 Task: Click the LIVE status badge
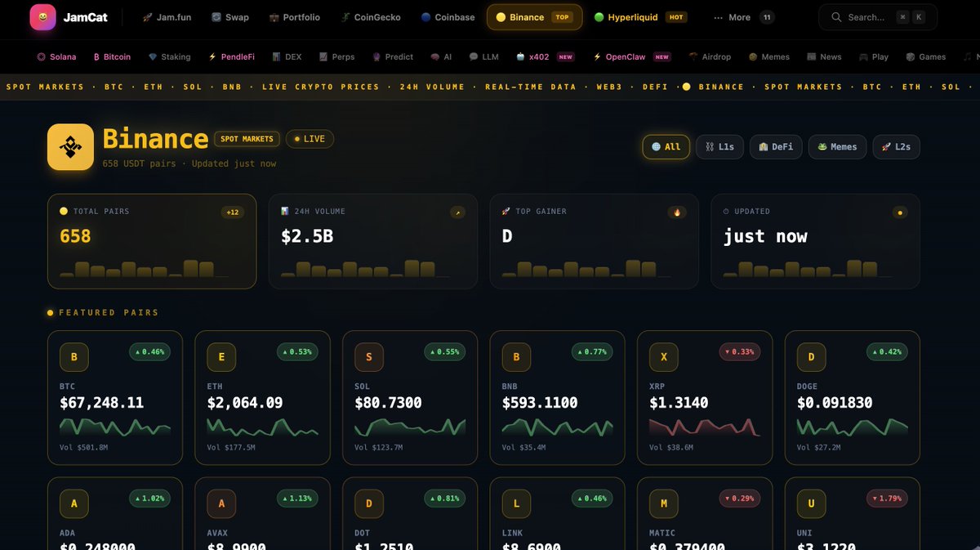point(310,139)
